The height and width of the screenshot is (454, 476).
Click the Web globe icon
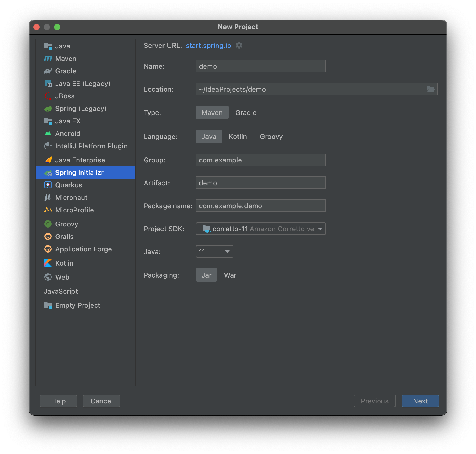[x=48, y=277]
